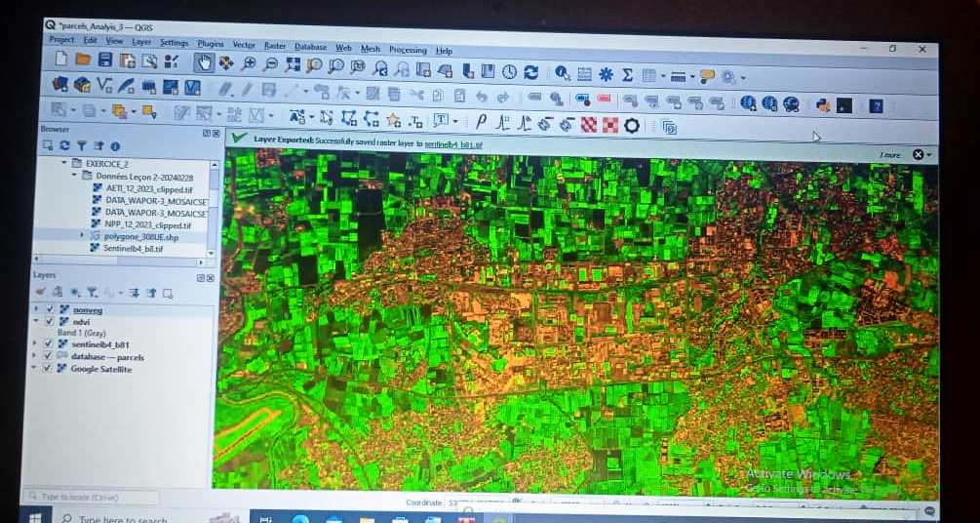The height and width of the screenshot is (523, 980).
Task: Select Sentinelb4_b8.tif in the Browser tree
Action: click(127, 248)
